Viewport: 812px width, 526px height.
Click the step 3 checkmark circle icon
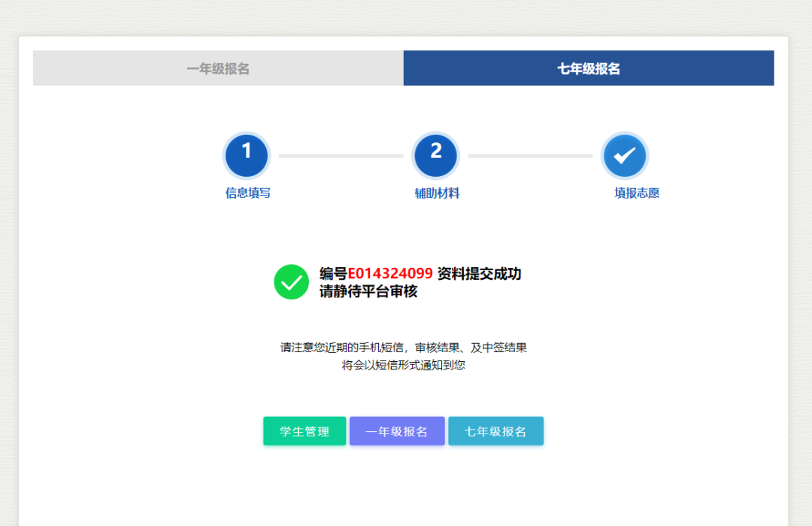click(x=625, y=155)
